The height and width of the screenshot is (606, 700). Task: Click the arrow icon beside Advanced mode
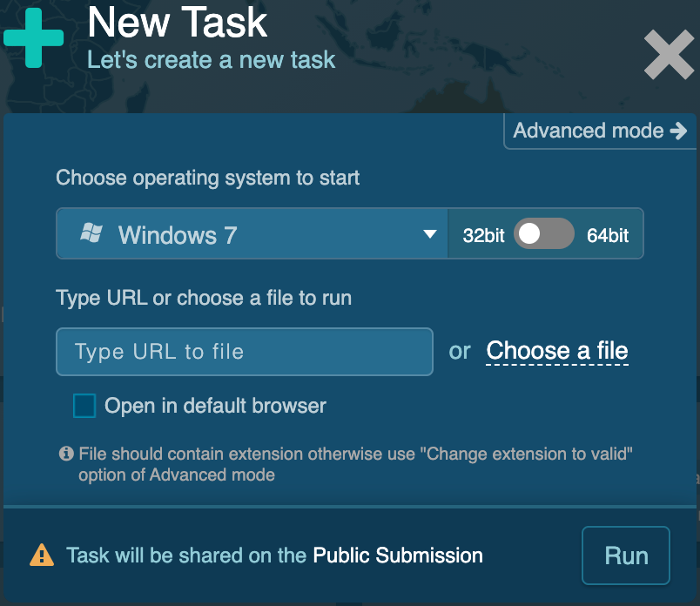pyautogui.click(x=678, y=131)
